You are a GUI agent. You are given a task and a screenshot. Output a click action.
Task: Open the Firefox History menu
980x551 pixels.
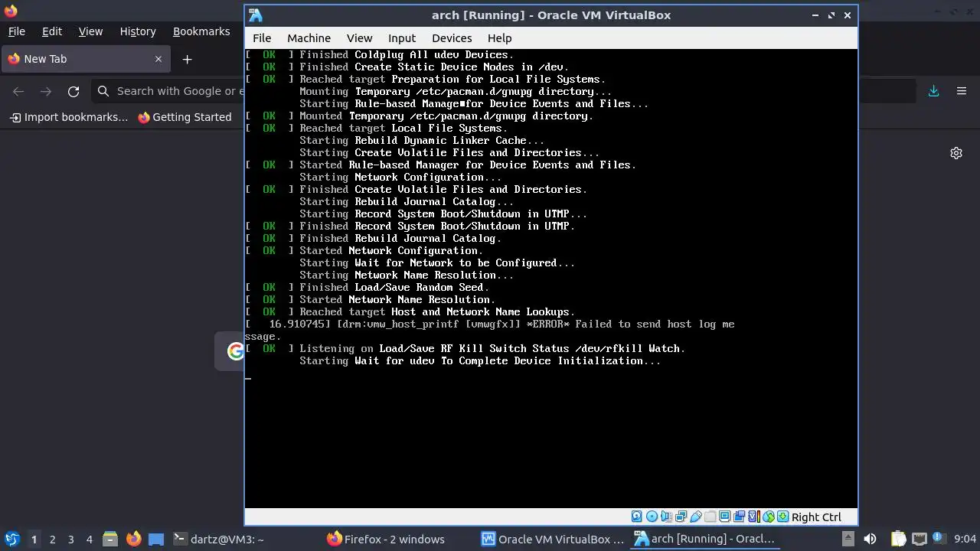[x=138, y=31]
